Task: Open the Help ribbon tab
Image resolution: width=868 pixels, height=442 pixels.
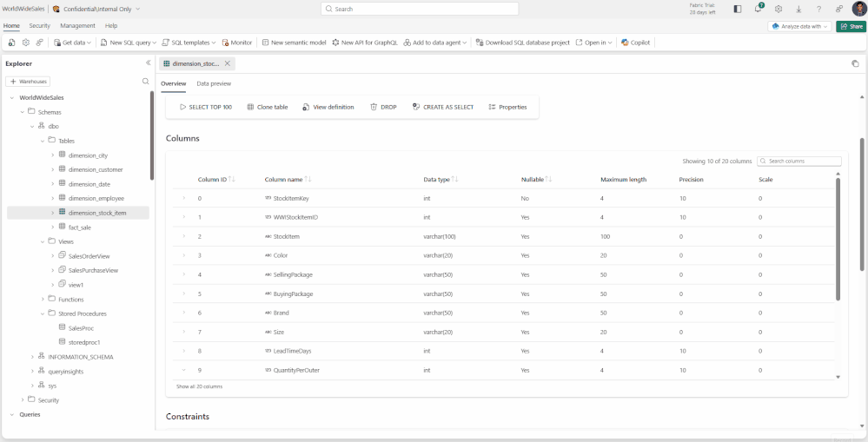Action: tap(111, 25)
